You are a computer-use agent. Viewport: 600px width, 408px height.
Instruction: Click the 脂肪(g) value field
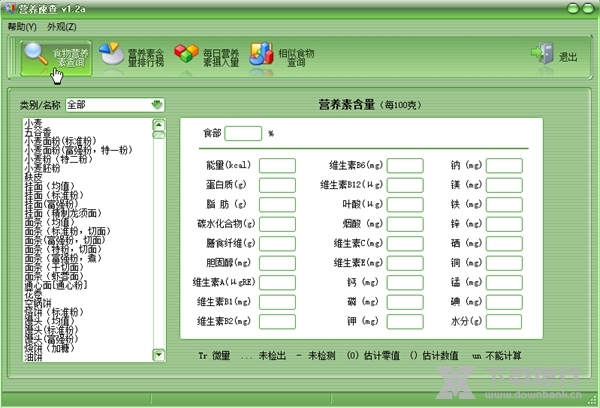click(277, 205)
